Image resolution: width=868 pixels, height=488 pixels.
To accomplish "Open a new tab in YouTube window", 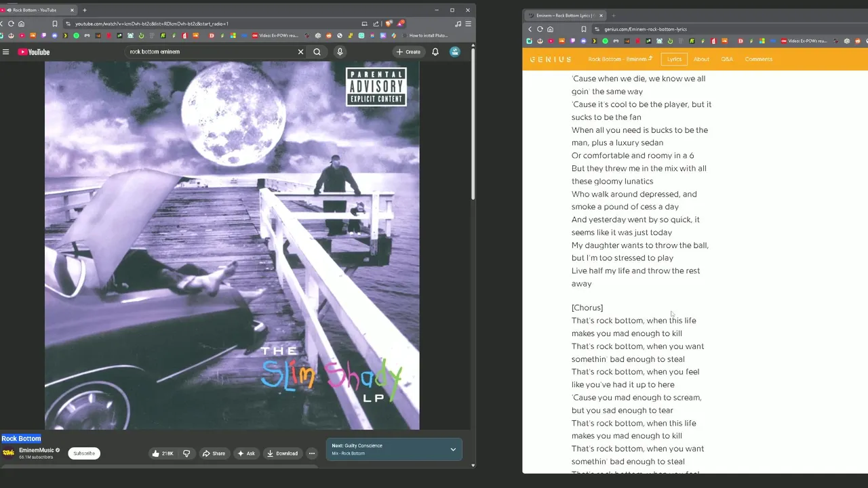I will [85, 10].
